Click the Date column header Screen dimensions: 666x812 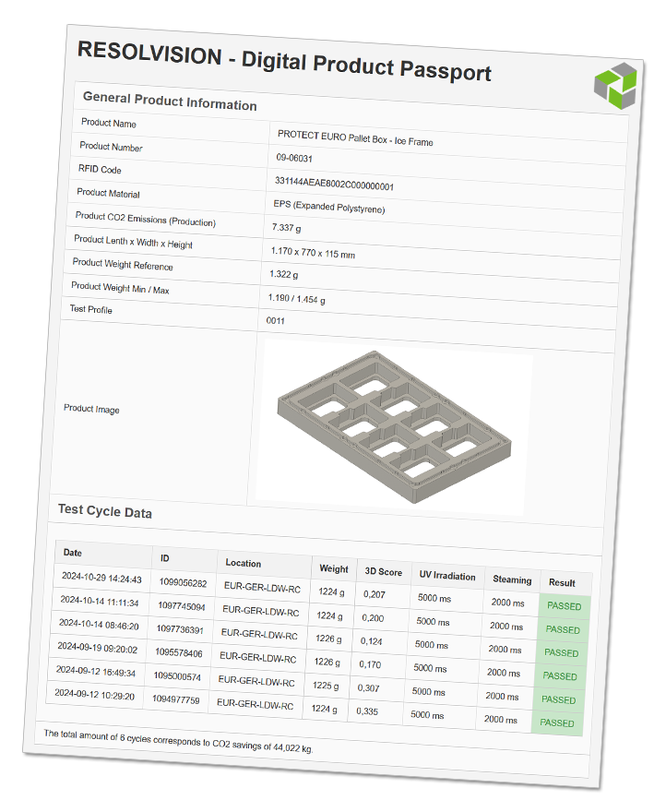pyautogui.click(x=73, y=553)
